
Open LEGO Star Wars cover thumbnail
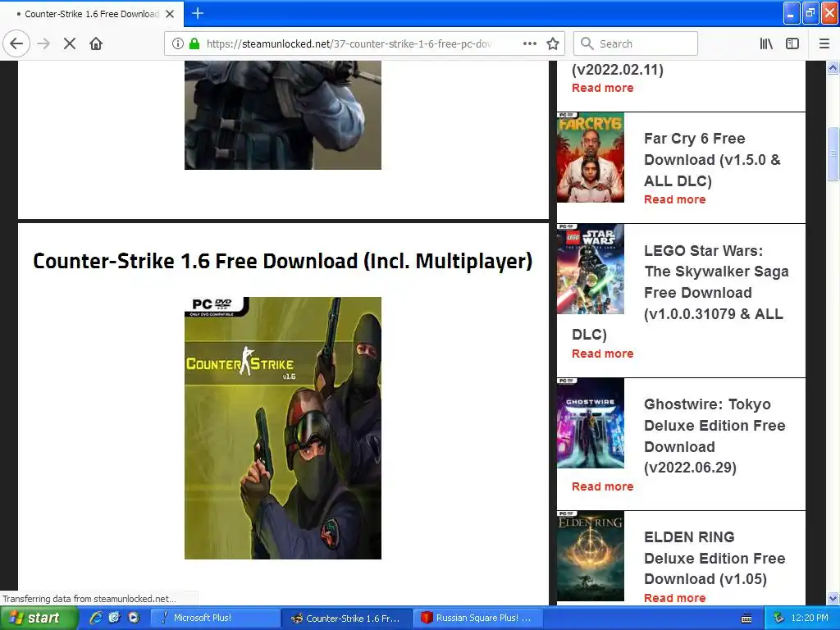[x=591, y=268]
